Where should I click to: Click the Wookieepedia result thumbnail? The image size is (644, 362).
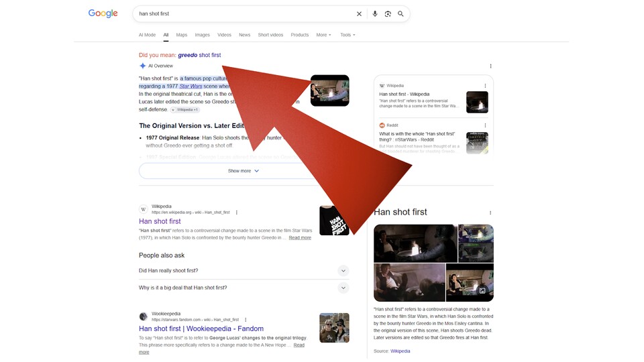[334, 328]
